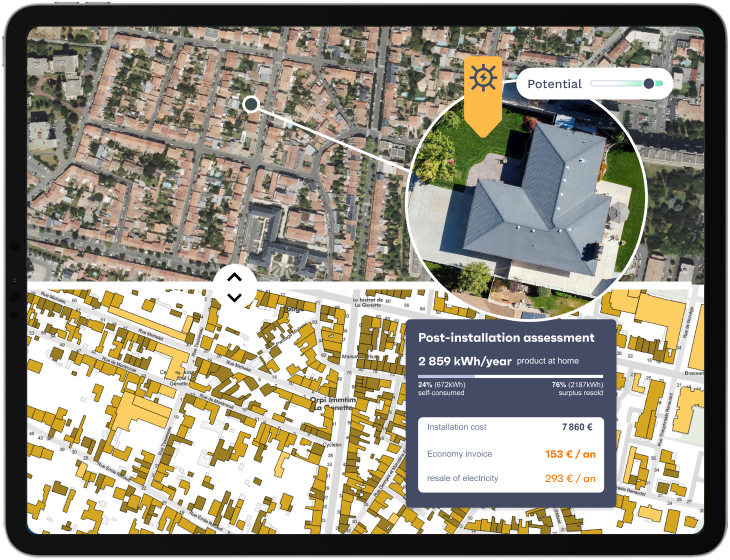
Task: Click the circular location pin on aerial map
Action: click(251, 104)
